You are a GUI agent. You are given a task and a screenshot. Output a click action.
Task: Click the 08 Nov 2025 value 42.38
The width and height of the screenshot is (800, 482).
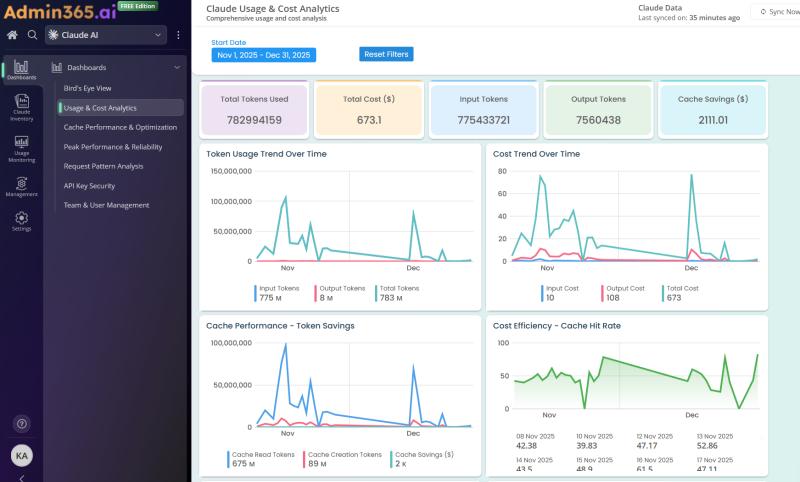point(527,446)
